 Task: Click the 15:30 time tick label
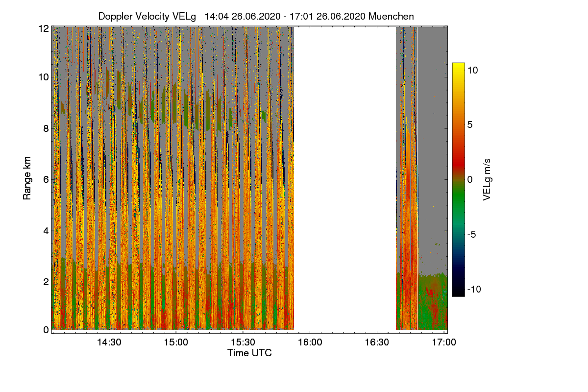point(244,342)
